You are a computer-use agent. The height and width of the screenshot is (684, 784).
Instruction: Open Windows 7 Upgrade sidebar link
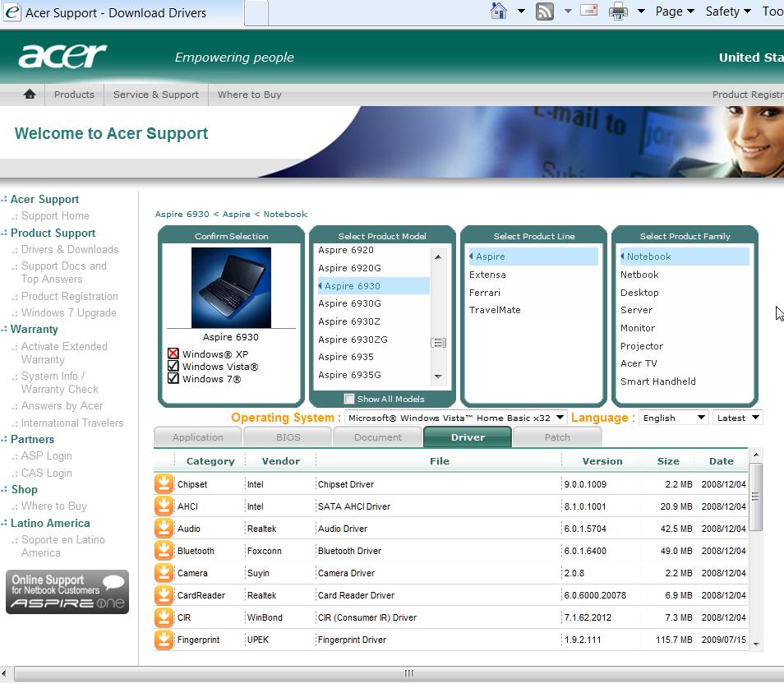[68, 312]
